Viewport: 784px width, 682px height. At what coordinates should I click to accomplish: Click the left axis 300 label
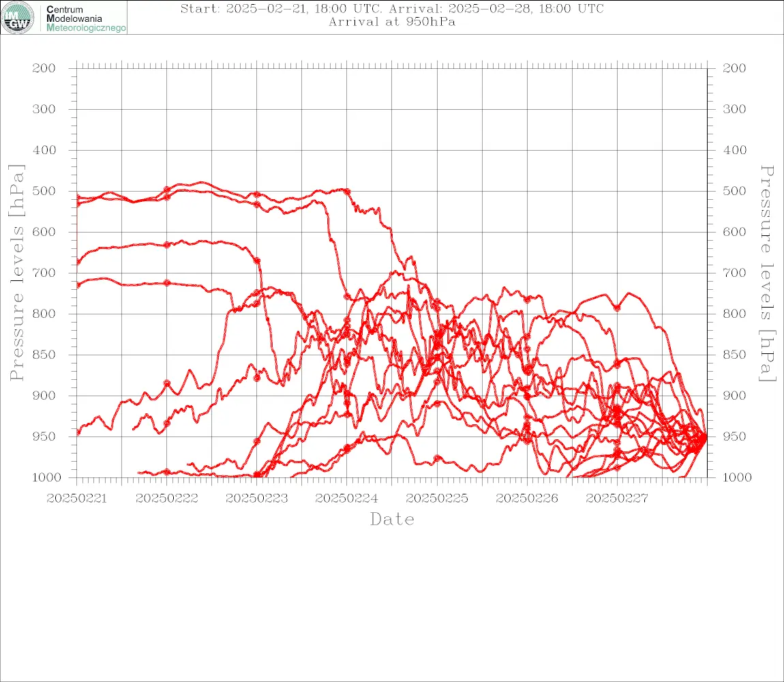pos(44,109)
